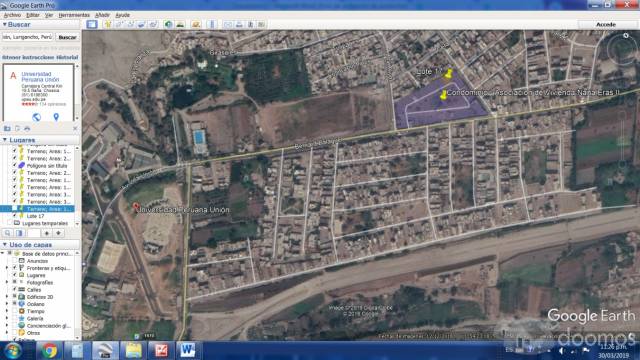Expand the Fronteras y etiquetas node
The width and height of the screenshot is (640, 360).
(7, 268)
